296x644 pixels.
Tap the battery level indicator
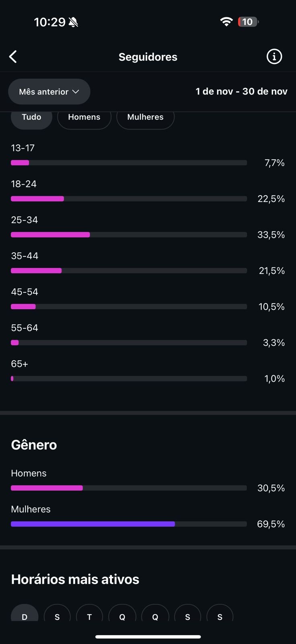point(248,22)
